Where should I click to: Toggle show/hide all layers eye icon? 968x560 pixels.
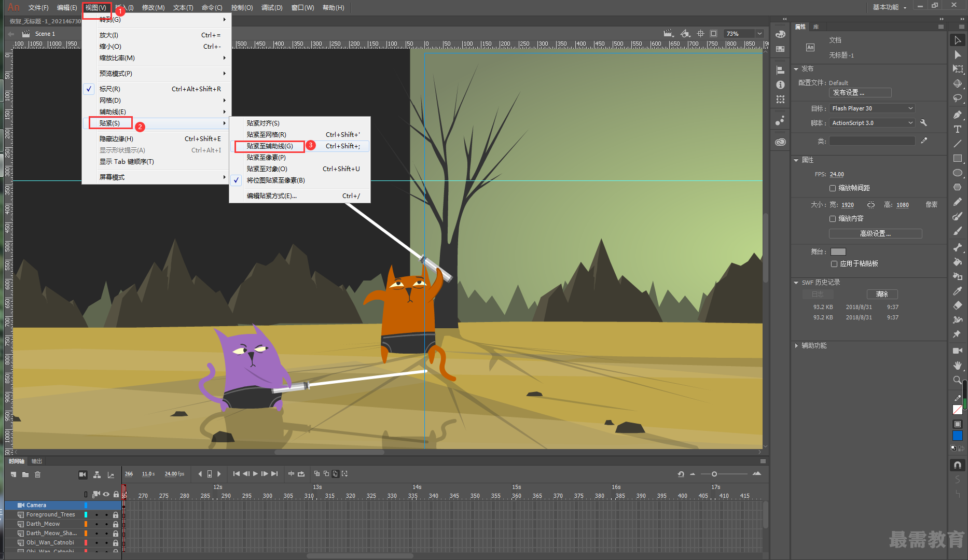tap(106, 494)
